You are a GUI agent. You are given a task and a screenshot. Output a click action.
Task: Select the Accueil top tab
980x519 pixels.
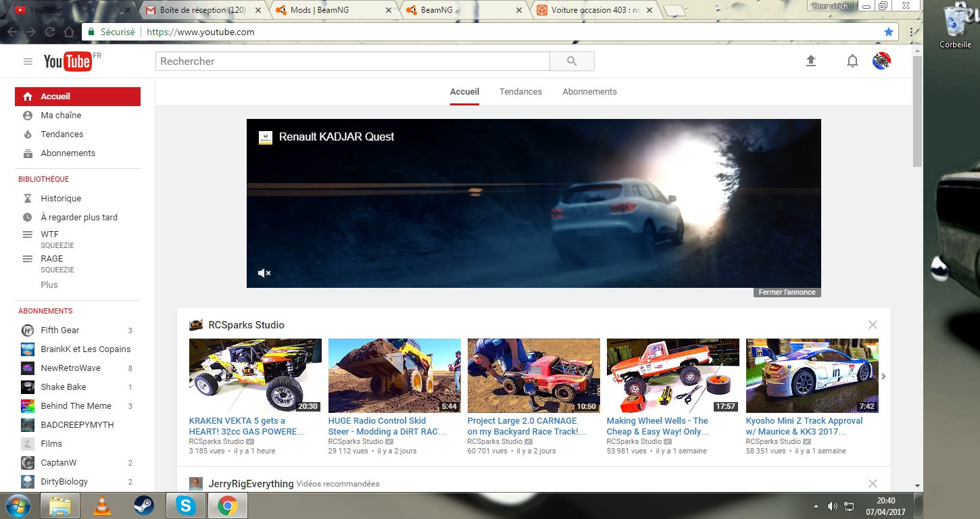click(x=464, y=92)
